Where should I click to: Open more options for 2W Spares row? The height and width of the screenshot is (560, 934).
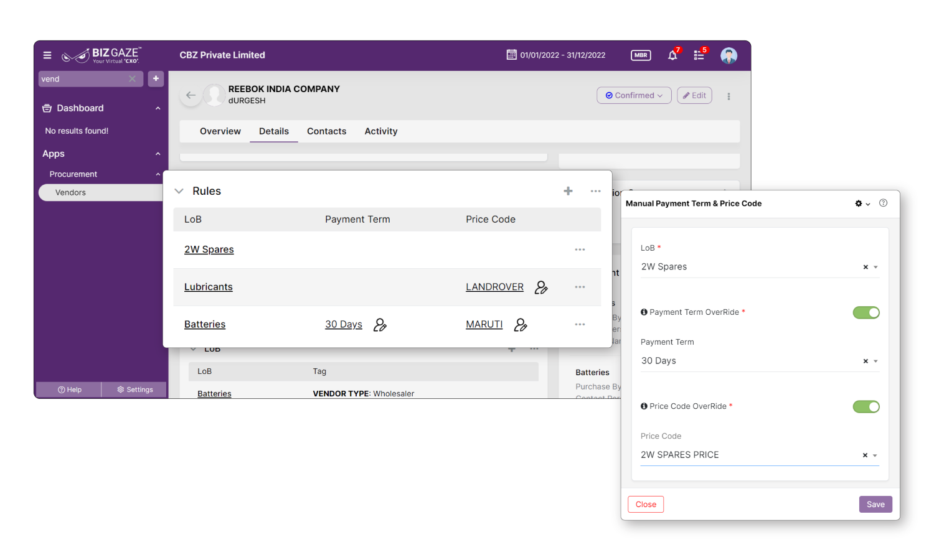580,250
